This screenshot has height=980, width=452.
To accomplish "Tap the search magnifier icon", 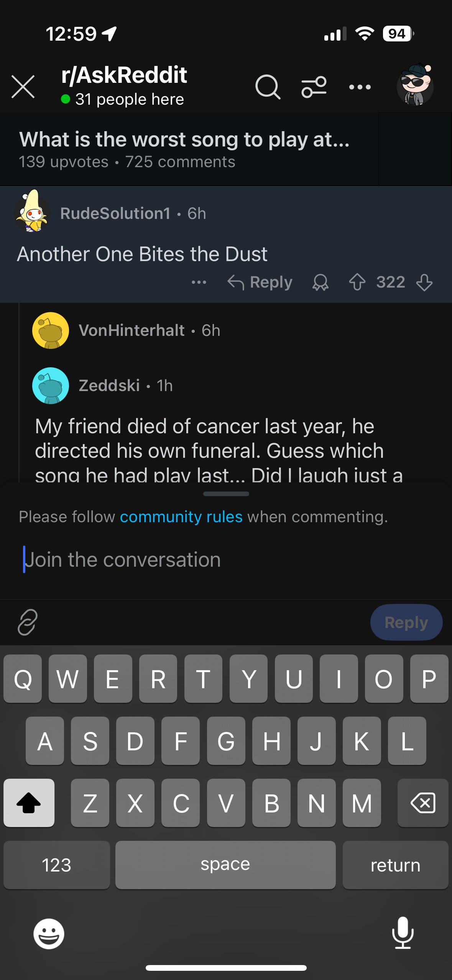I will pyautogui.click(x=267, y=87).
